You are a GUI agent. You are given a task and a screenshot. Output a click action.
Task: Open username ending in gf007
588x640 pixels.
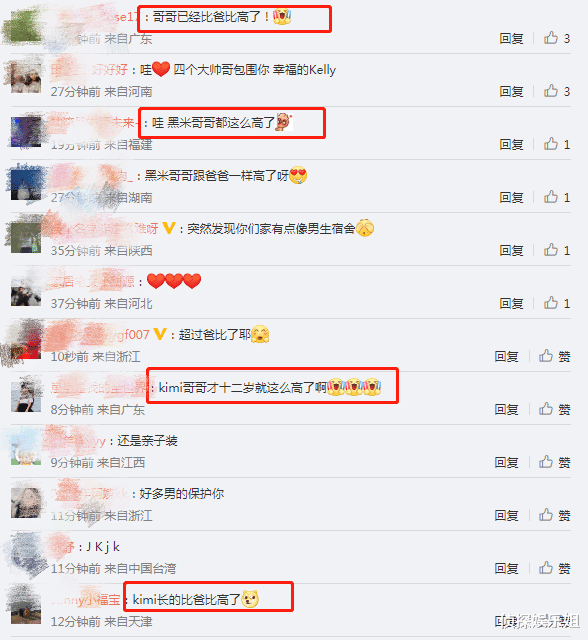(x=100, y=335)
